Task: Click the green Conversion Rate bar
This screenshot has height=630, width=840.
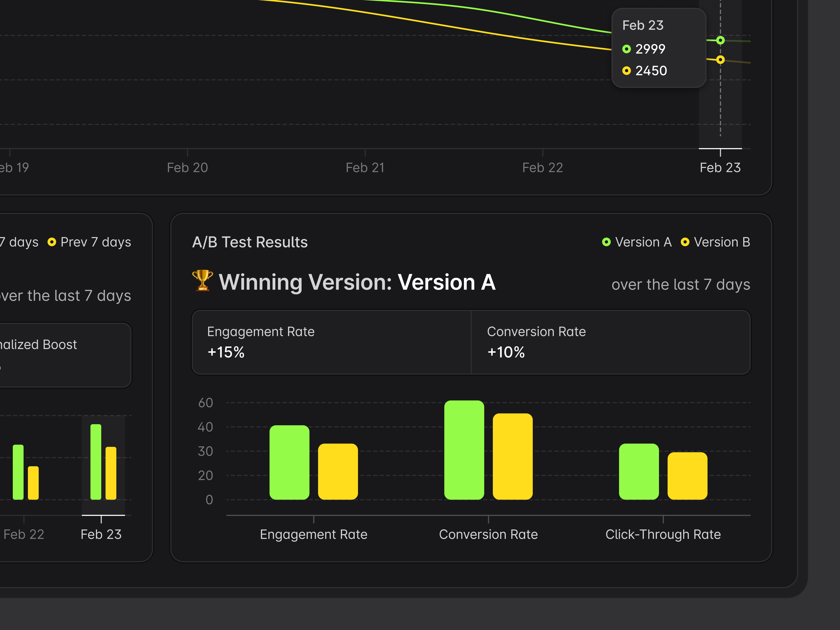Action: pyautogui.click(x=464, y=450)
